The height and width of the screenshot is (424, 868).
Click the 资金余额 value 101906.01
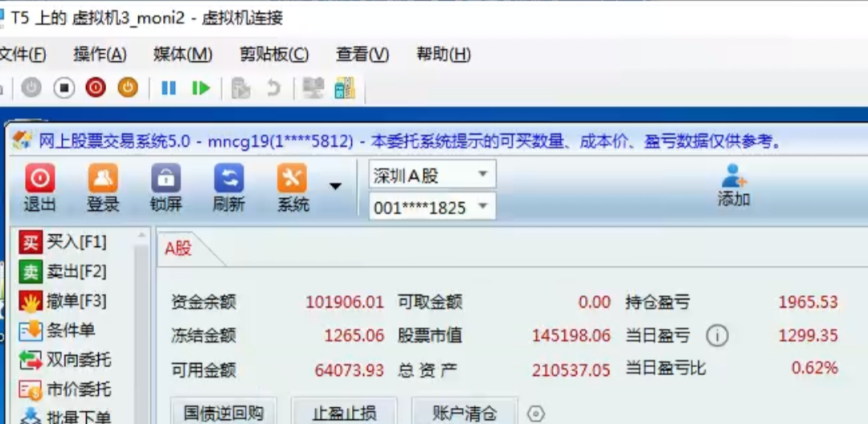345,302
